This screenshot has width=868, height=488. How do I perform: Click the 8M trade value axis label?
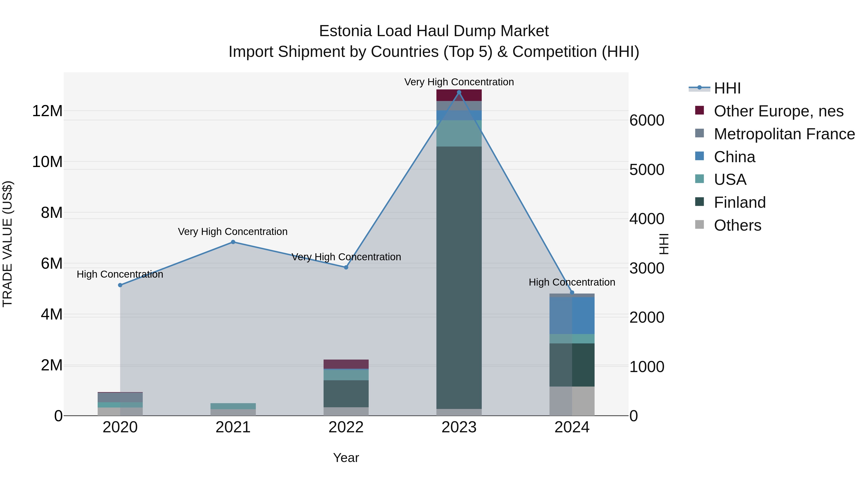click(52, 213)
